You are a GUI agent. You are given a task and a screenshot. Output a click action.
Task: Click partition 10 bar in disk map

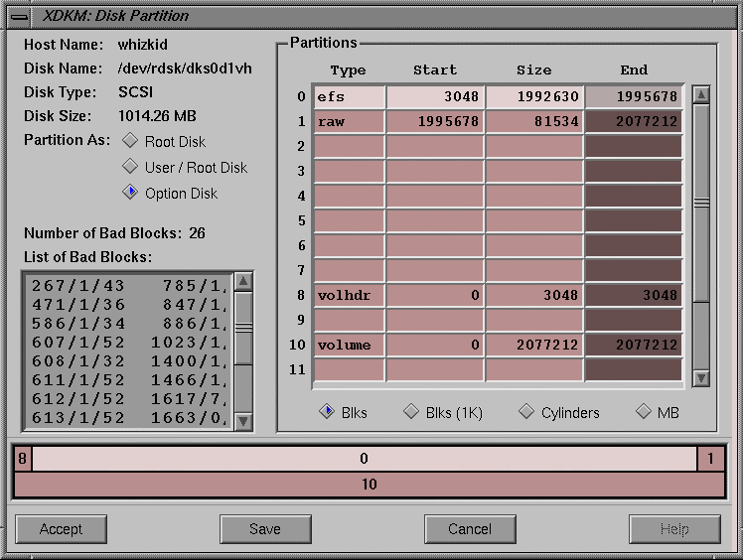(x=369, y=485)
